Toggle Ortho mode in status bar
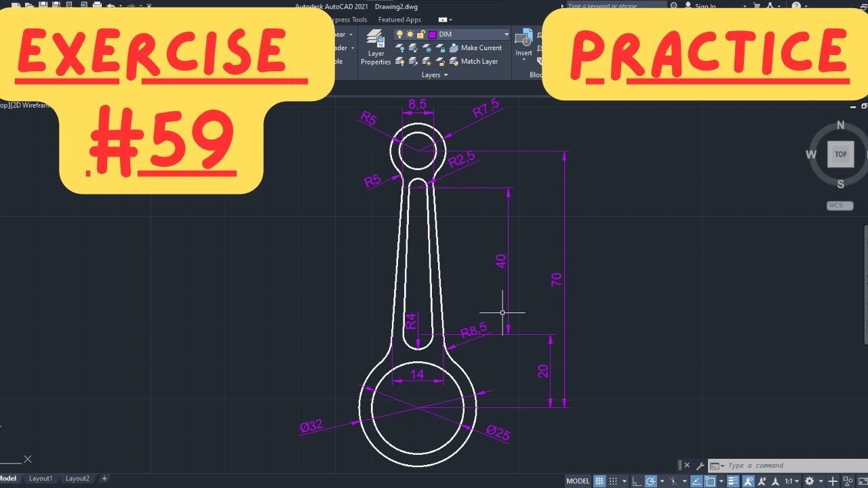Screen dimensions: 868x488 [x=635, y=481]
